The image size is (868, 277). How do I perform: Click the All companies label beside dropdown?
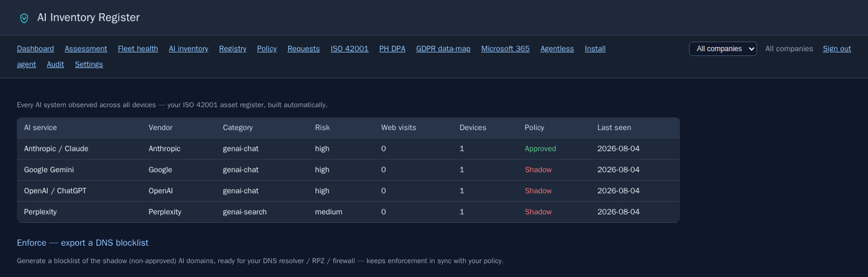[789, 49]
